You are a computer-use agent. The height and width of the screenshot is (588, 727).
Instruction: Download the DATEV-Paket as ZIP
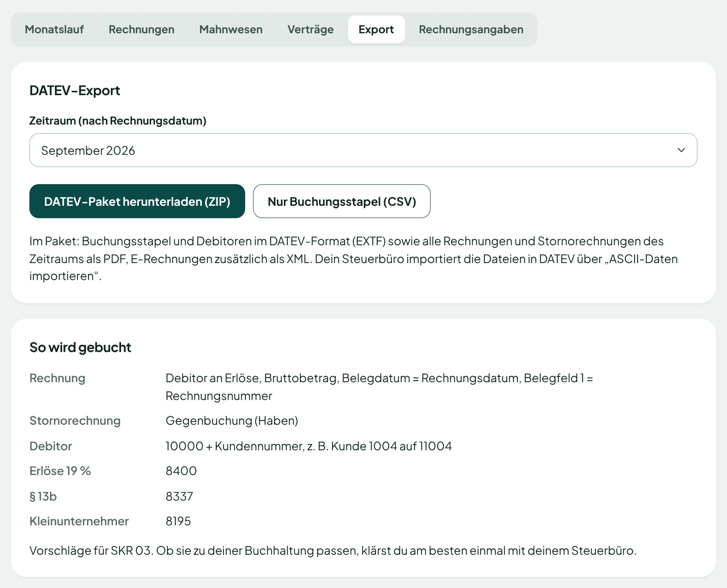click(x=137, y=201)
